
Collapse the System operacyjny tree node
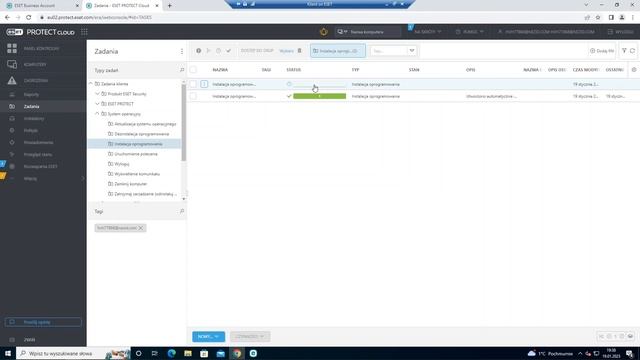point(98,114)
